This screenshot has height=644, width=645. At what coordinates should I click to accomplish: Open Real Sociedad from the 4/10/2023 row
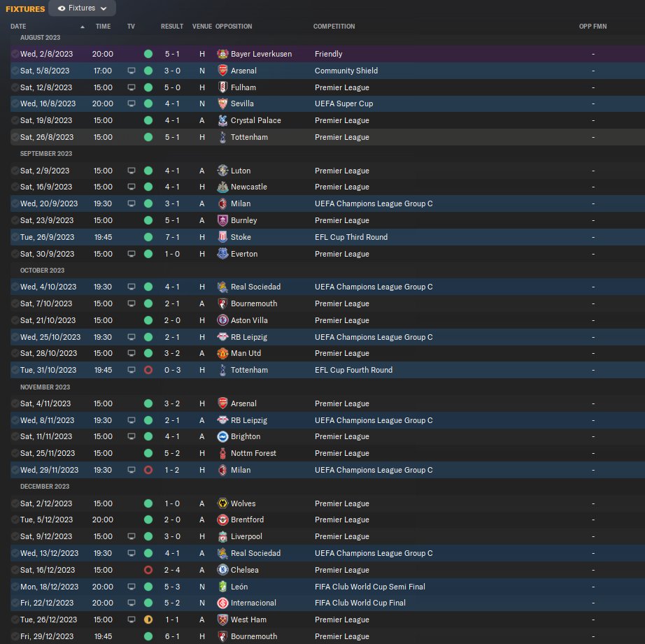click(255, 287)
